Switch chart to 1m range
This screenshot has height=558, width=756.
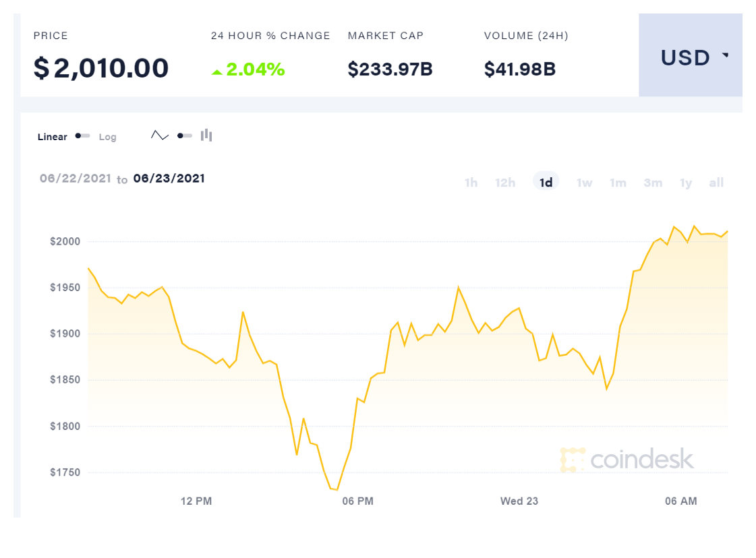[618, 183]
